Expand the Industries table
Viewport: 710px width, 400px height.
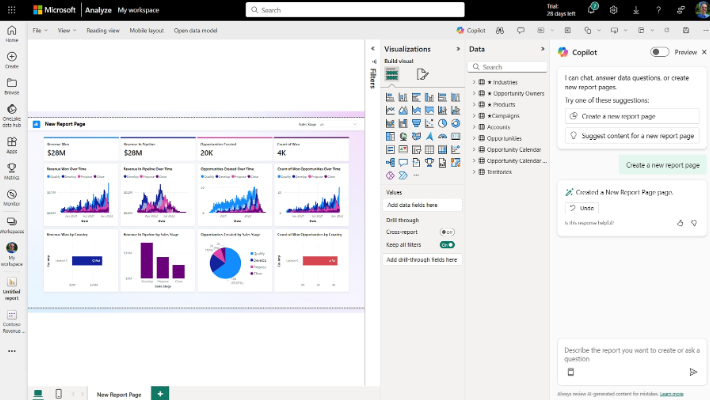pyautogui.click(x=474, y=82)
